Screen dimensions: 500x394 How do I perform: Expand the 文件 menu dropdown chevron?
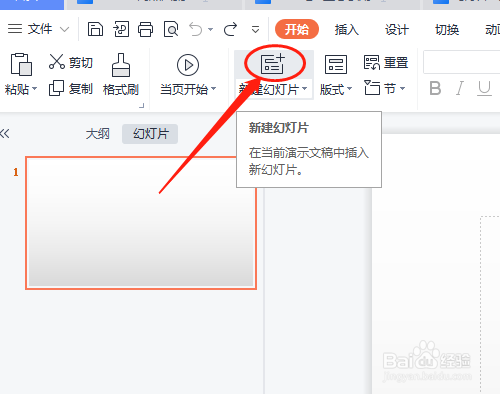click(x=64, y=29)
